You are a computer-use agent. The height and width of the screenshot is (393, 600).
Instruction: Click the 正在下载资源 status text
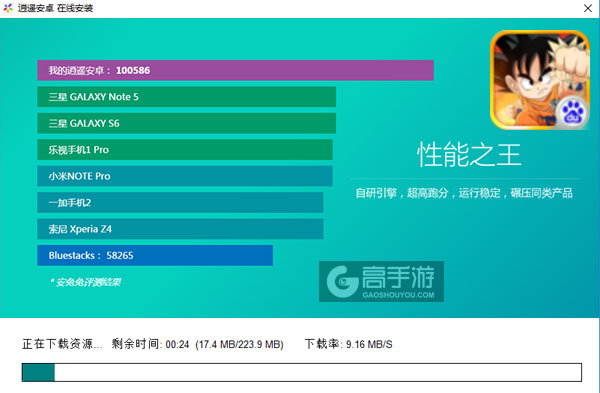[62, 344]
